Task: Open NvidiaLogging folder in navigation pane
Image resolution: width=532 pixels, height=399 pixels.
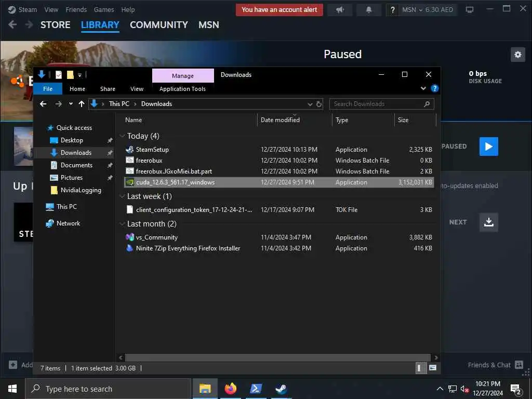Action: point(81,190)
